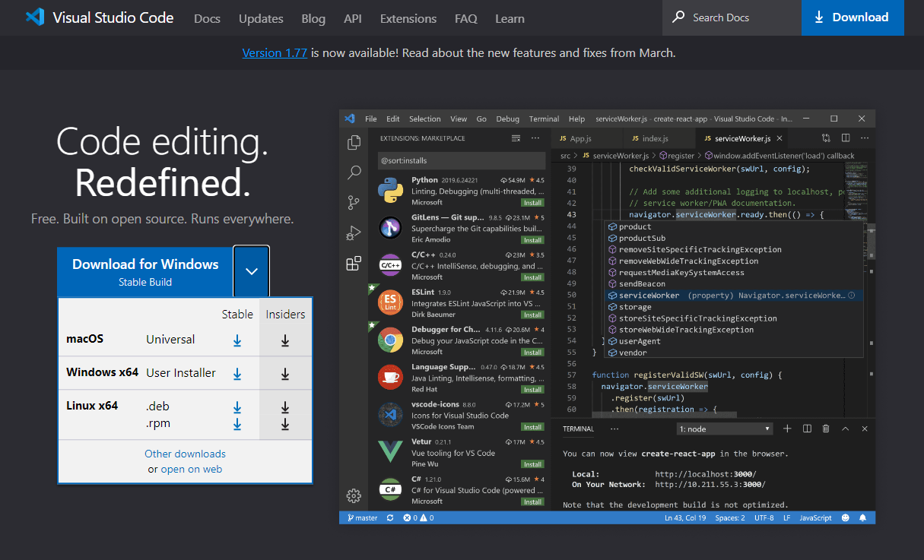Click filter extensions icon in Marketplace header
Viewport: 924px width, 560px height.
516,138
